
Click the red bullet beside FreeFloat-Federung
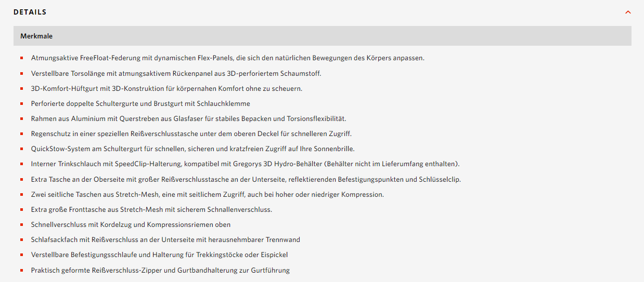pyautogui.click(x=22, y=58)
